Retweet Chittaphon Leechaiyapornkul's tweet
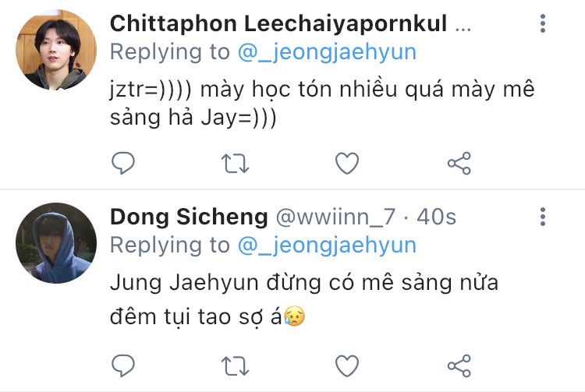 (236, 163)
